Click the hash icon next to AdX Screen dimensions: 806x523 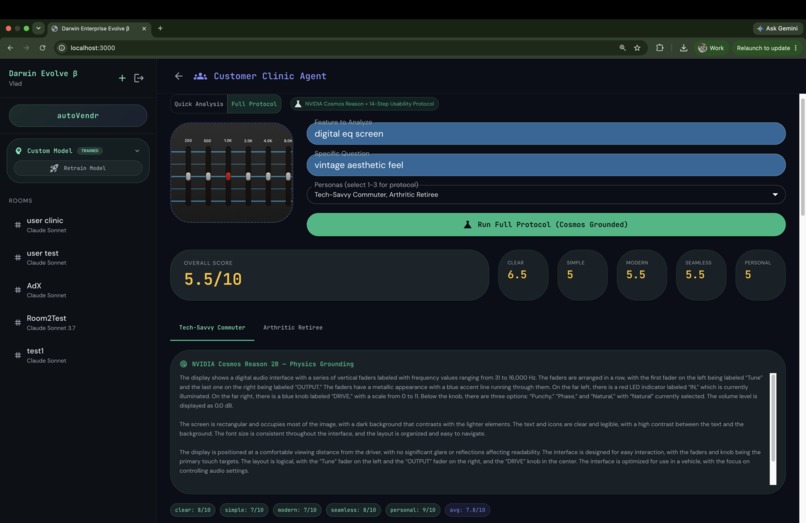tap(17, 290)
